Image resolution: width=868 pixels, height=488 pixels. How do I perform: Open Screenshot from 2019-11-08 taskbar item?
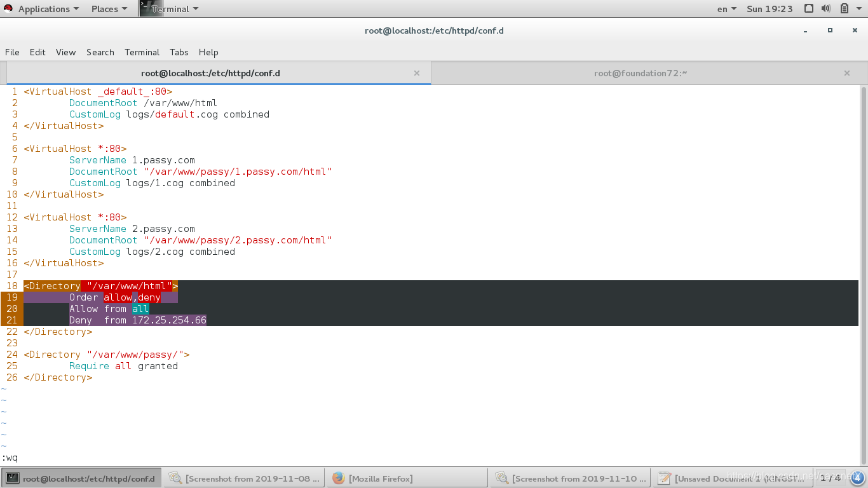tap(245, 478)
